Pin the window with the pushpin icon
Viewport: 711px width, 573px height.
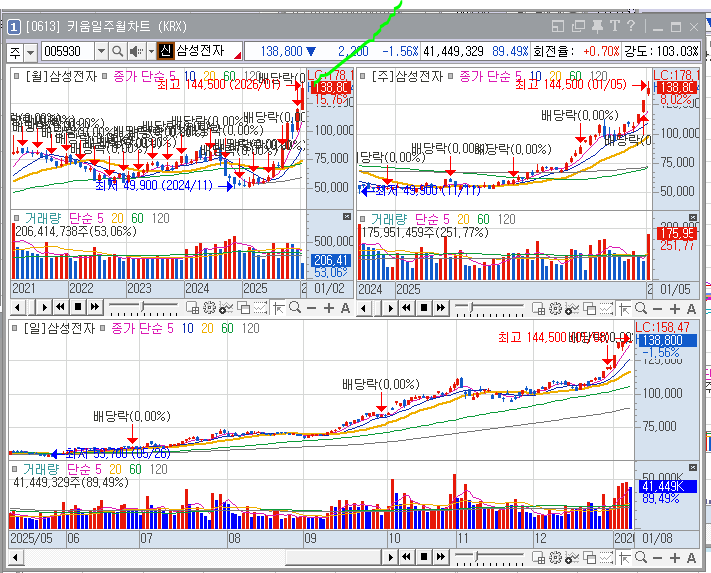598,26
